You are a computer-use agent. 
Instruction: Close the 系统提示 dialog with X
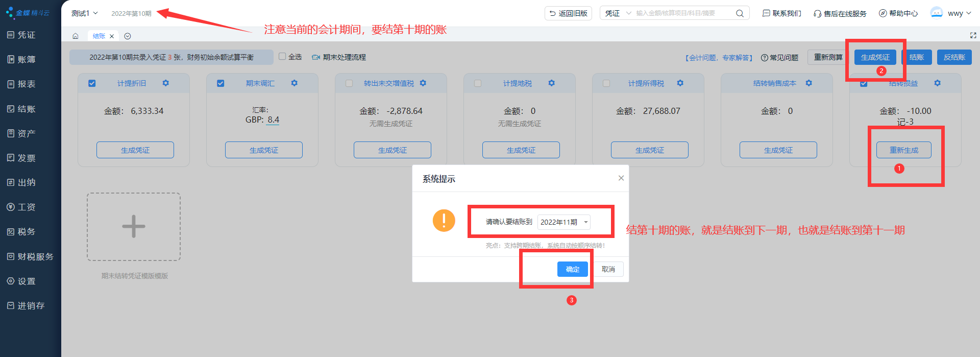point(621,178)
